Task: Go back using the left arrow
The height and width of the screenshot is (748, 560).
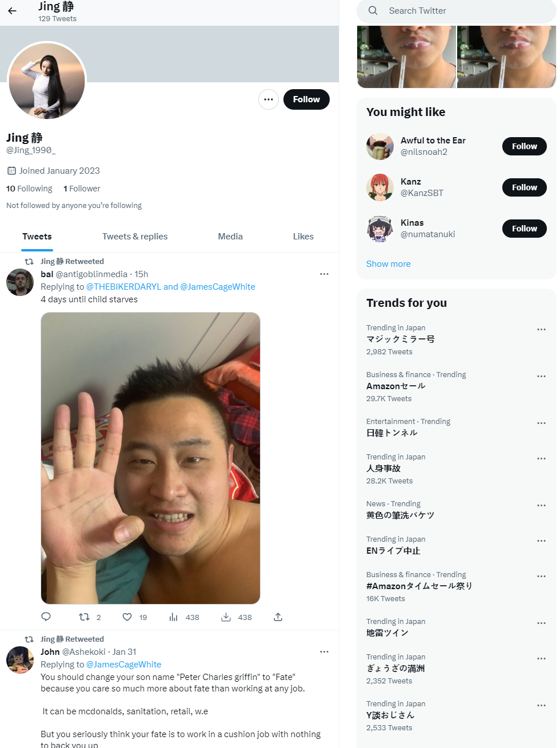Action: pos(12,11)
